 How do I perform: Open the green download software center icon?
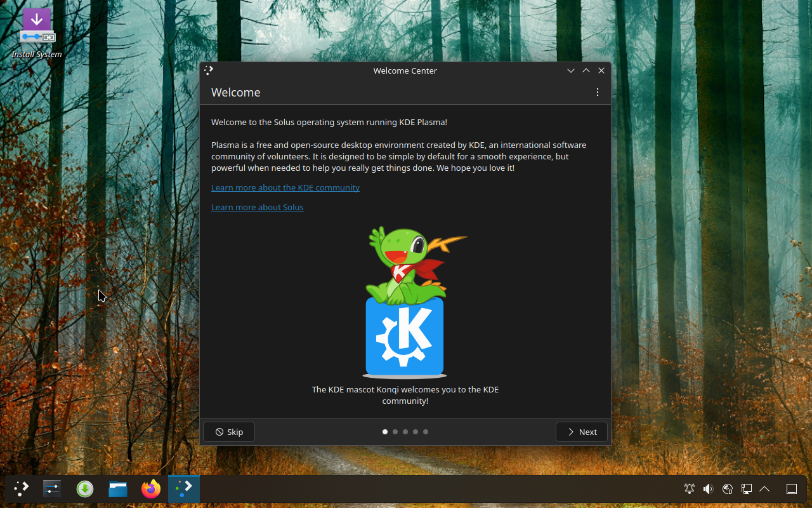tap(85, 488)
